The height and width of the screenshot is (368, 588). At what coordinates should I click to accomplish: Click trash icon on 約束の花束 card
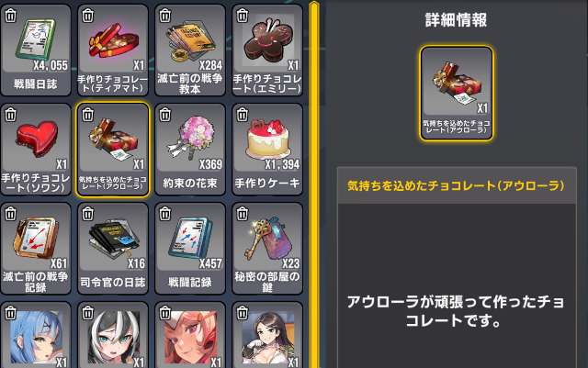coord(165,115)
